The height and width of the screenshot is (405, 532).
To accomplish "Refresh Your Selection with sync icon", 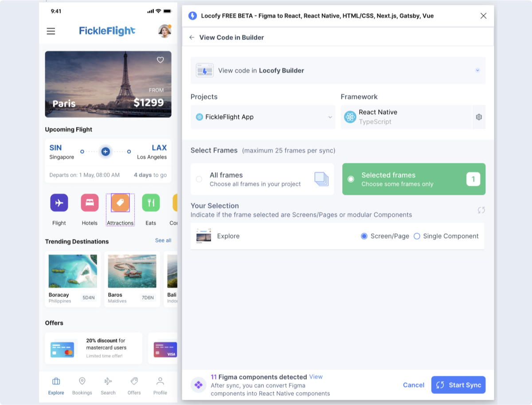I will coord(481,210).
